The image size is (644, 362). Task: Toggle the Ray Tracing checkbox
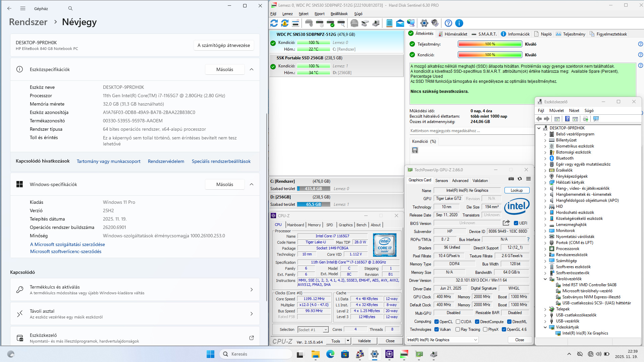(x=458, y=329)
